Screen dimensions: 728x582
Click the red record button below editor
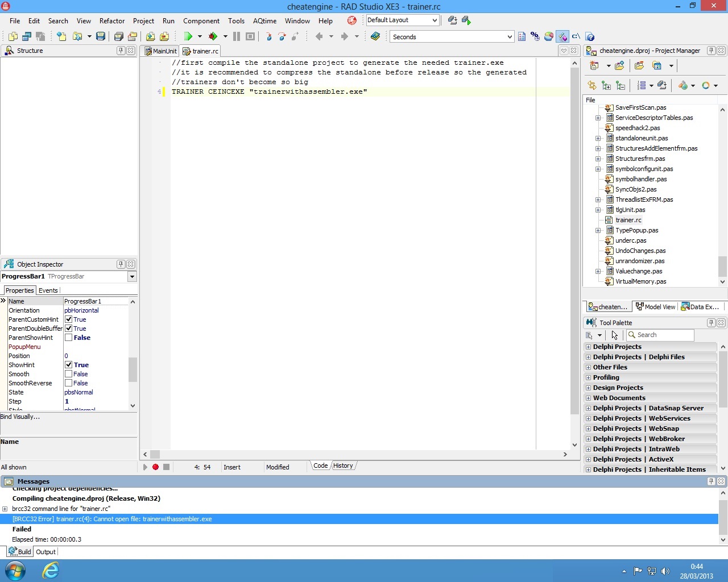155,467
